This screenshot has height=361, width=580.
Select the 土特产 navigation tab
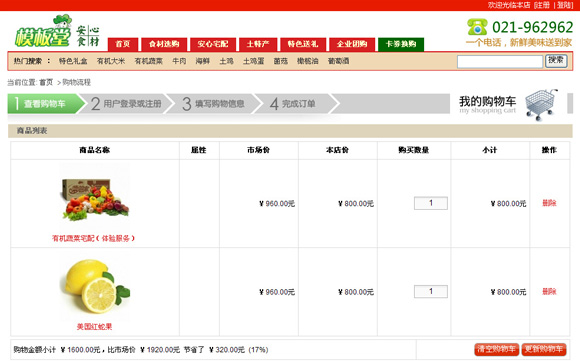(x=258, y=44)
